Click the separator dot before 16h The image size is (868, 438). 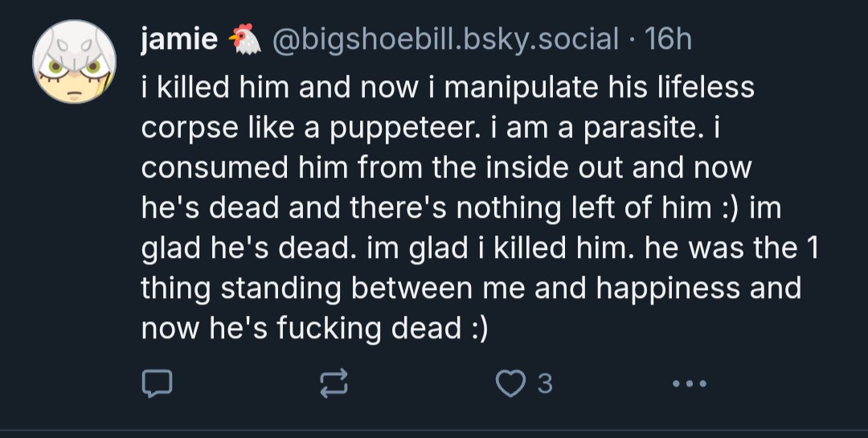point(632,40)
